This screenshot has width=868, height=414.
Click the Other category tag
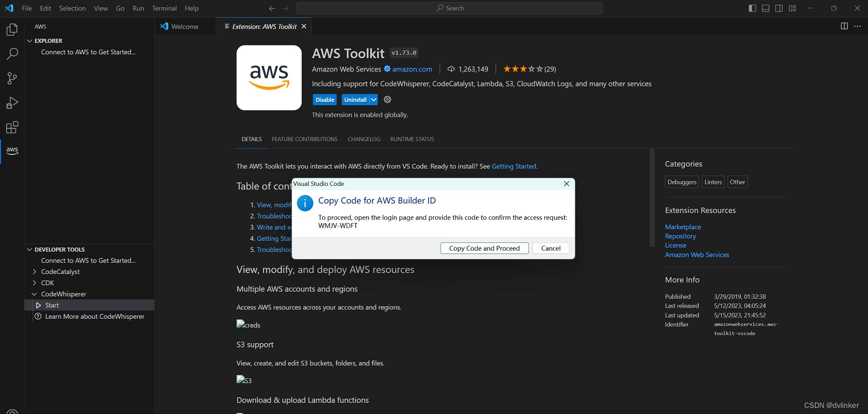point(737,182)
